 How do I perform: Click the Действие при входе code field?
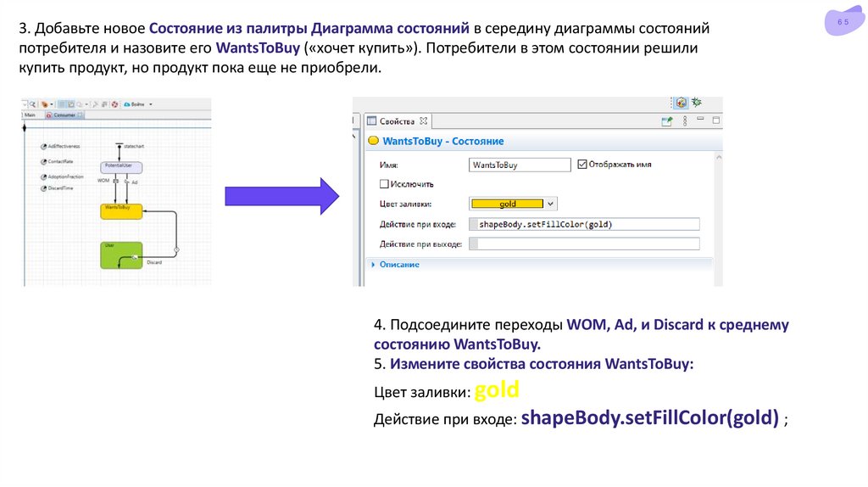coord(584,224)
